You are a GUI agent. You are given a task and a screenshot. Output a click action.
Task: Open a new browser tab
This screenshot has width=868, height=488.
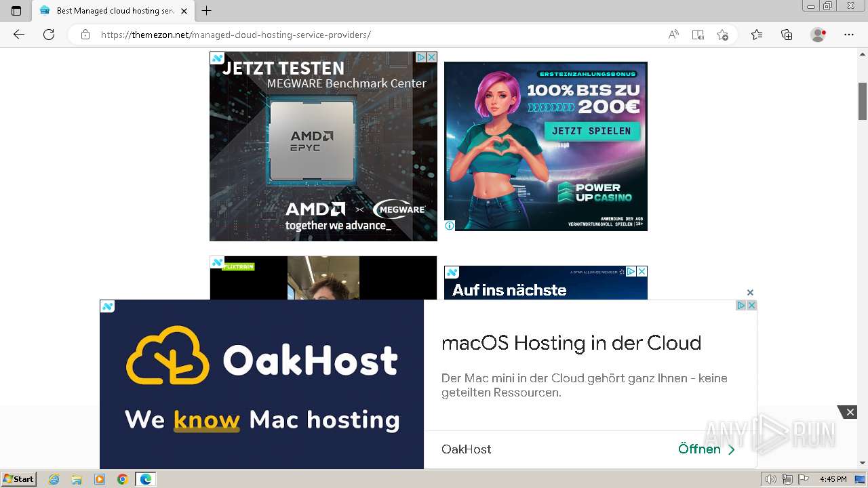[207, 11]
